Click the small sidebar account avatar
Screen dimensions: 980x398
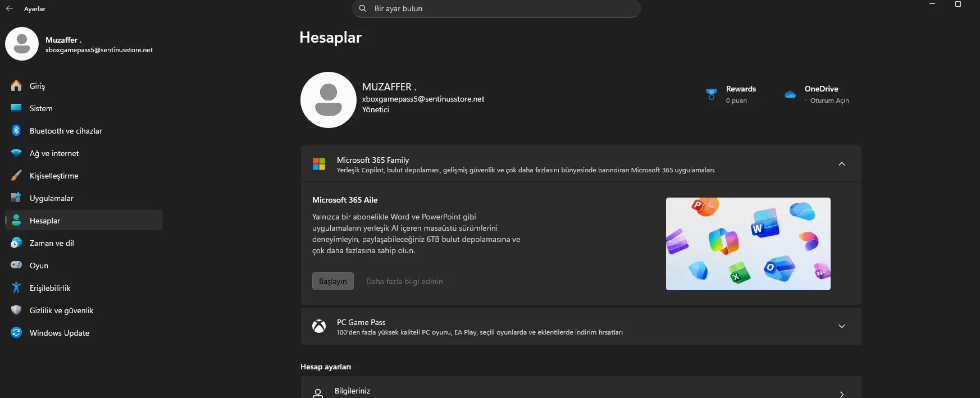coord(22,44)
